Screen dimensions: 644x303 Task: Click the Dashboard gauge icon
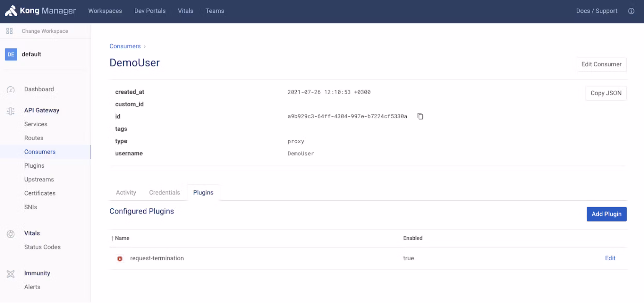(11, 89)
